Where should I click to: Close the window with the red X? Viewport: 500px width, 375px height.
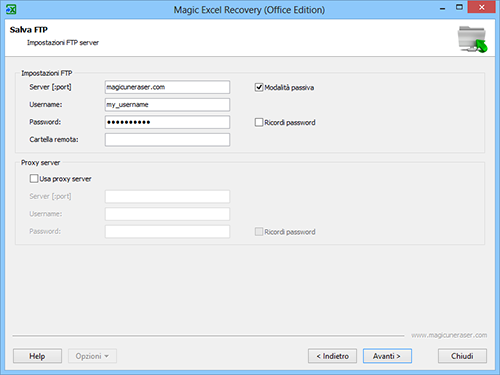click(482, 7)
